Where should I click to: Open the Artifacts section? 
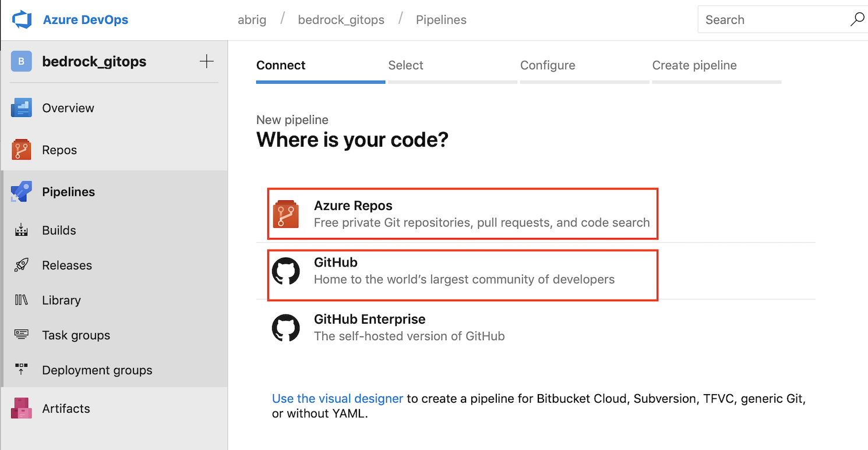(x=66, y=409)
